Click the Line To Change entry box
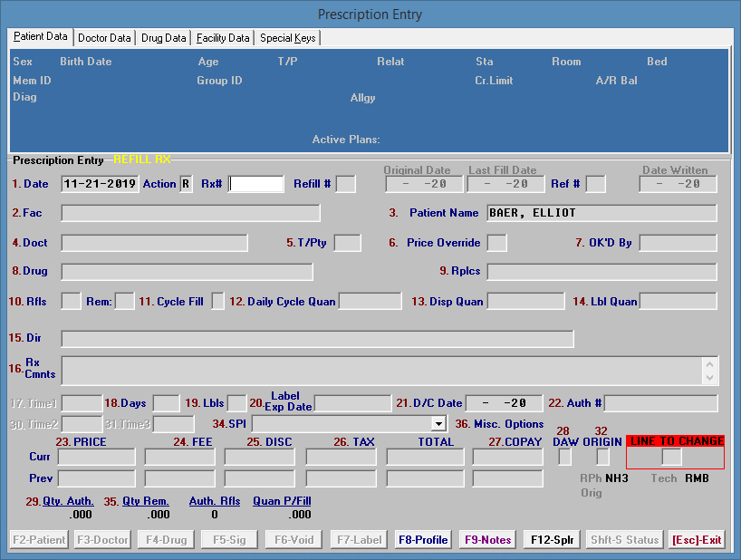This screenshot has height=560, width=741. 671,457
